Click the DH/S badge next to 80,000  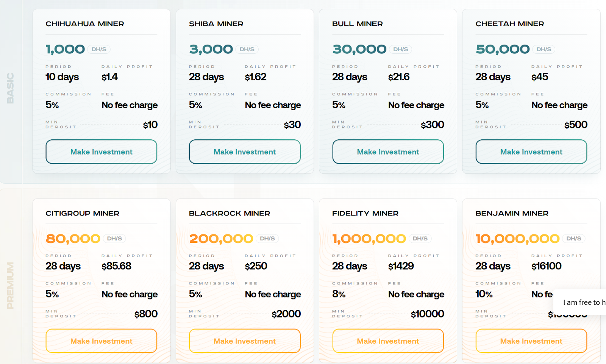114,239
